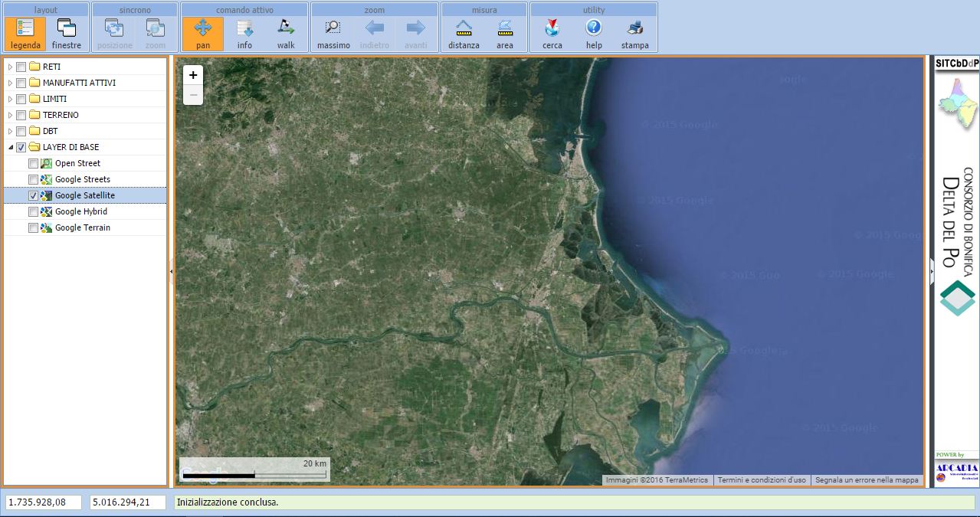Click the RETI folder icon
This screenshot has height=517, width=980.
coord(34,67)
